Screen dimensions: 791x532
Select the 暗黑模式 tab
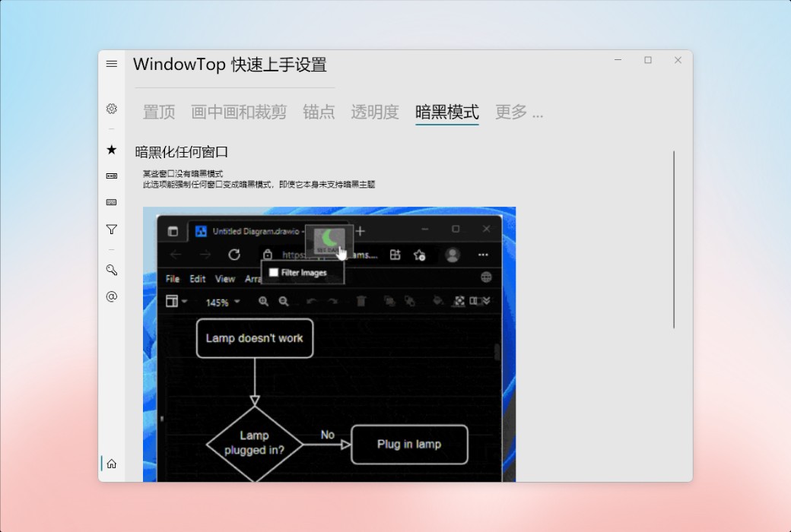click(x=447, y=112)
